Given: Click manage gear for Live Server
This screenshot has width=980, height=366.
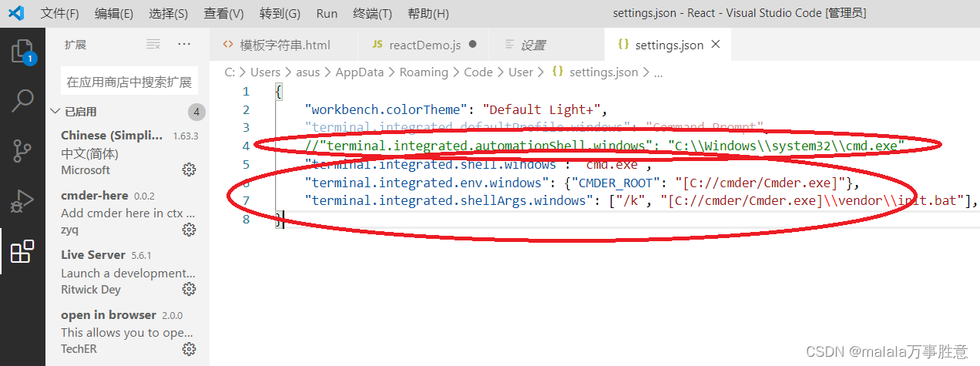Looking at the screenshot, I should [x=189, y=289].
